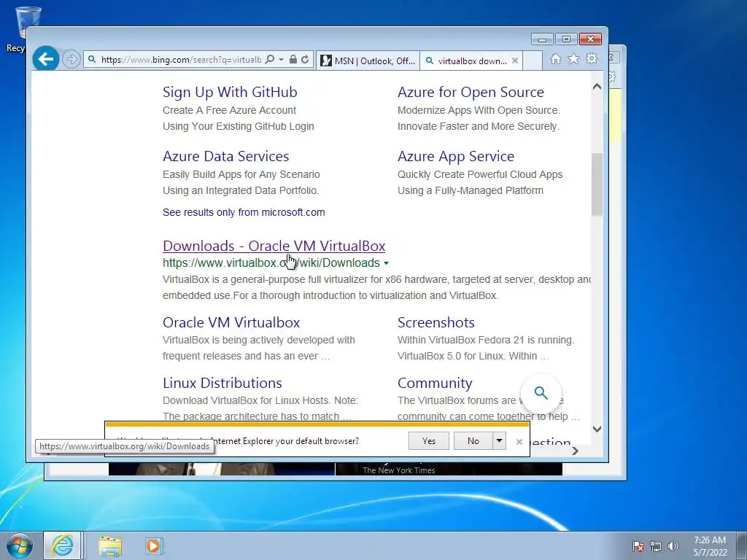This screenshot has width=747, height=560.
Task: Click No on default browser prompt
Action: pyautogui.click(x=473, y=441)
